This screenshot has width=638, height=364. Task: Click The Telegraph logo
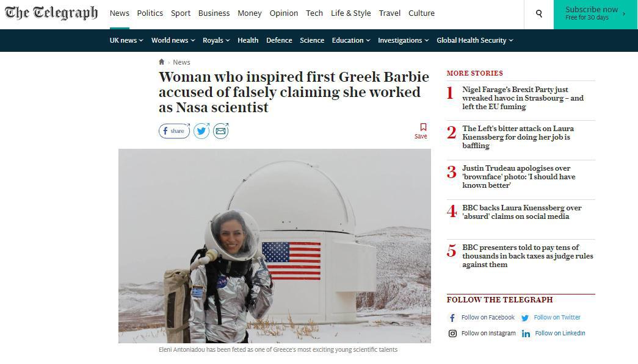click(x=51, y=13)
